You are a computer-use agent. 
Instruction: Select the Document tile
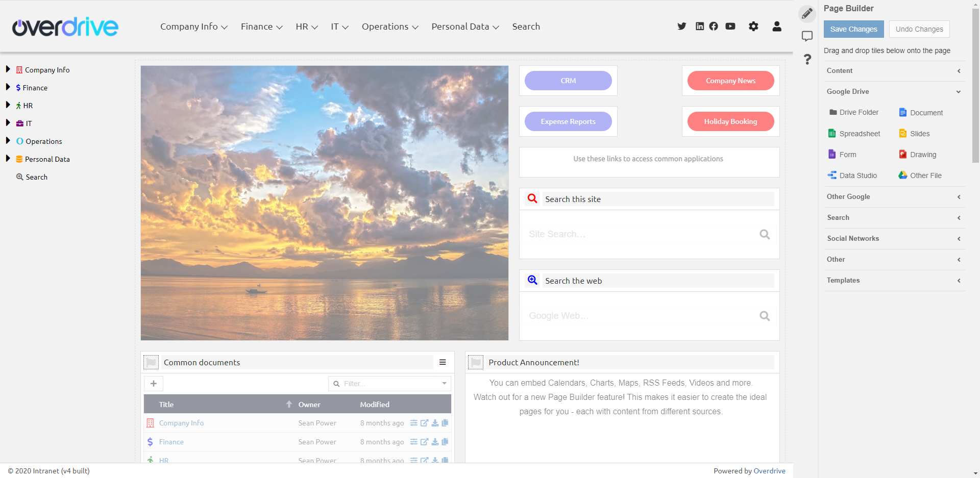921,113
